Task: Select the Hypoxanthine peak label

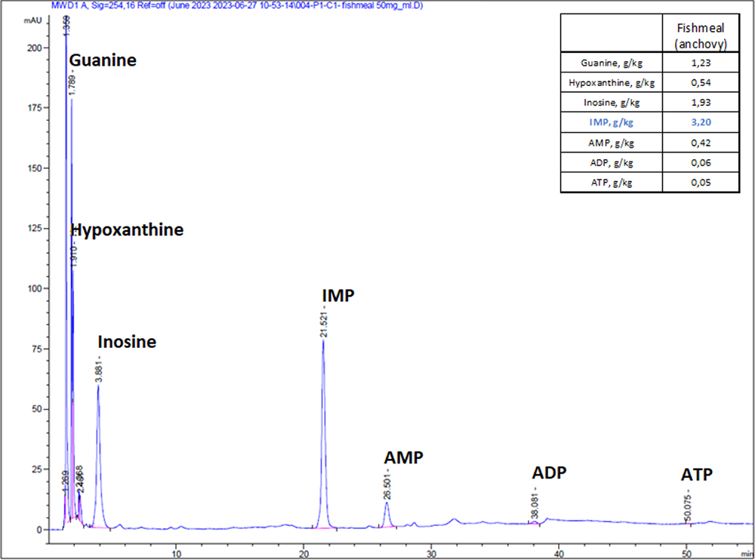Action: click(x=127, y=230)
